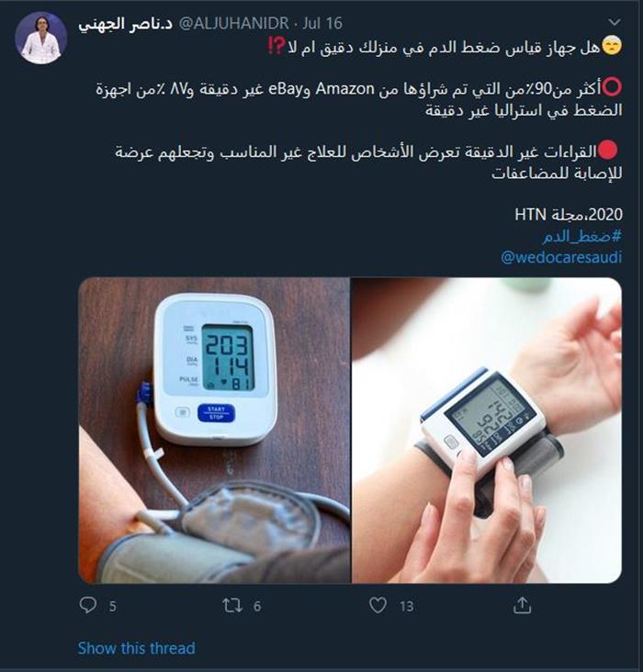Viewport: 643px width, 672px height.
Task: Retweet this post via retweet icon
Action: point(232,605)
